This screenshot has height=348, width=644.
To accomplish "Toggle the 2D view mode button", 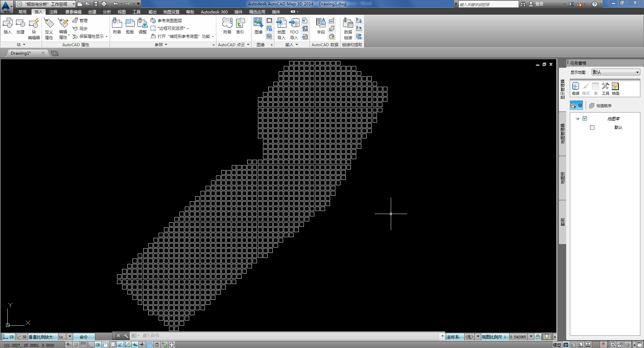I will 9,337.
